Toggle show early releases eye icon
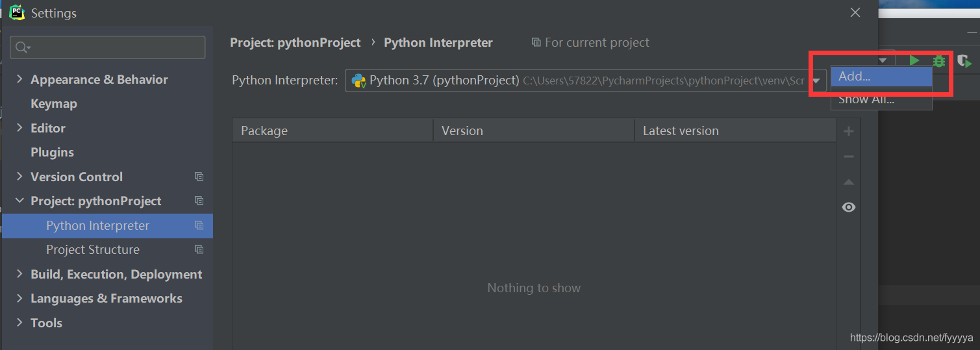980x350 pixels. (x=848, y=207)
